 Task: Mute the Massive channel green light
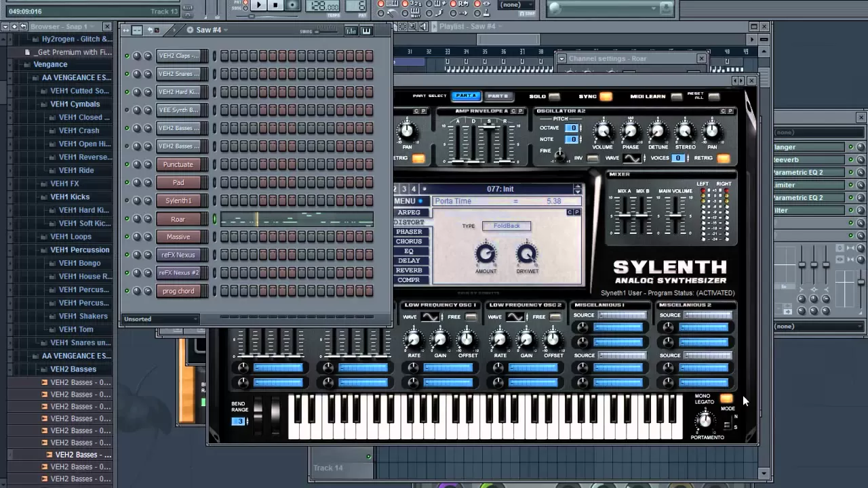pyautogui.click(x=126, y=237)
